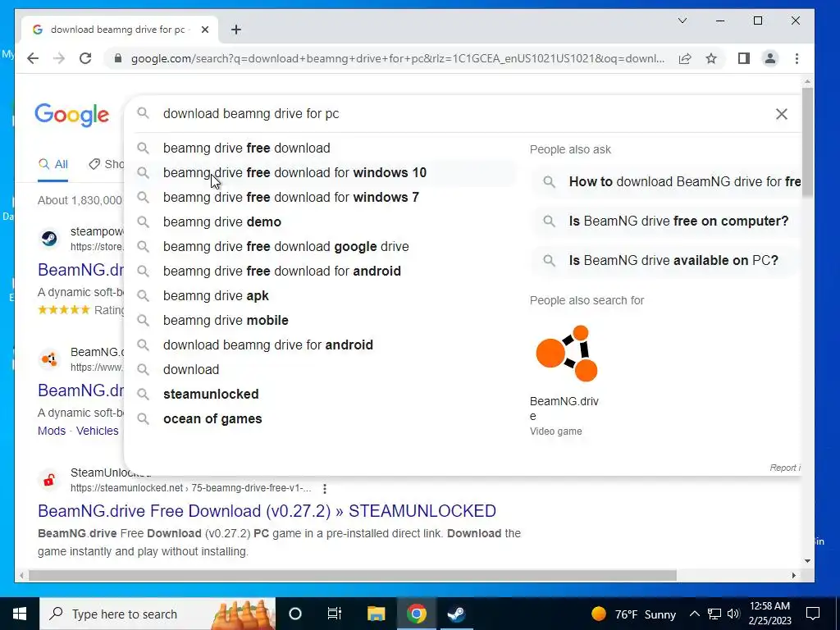Viewport: 840px width, 630px height.
Task: Click the taskbar 'Type here to search' box
Action: tap(157, 614)
